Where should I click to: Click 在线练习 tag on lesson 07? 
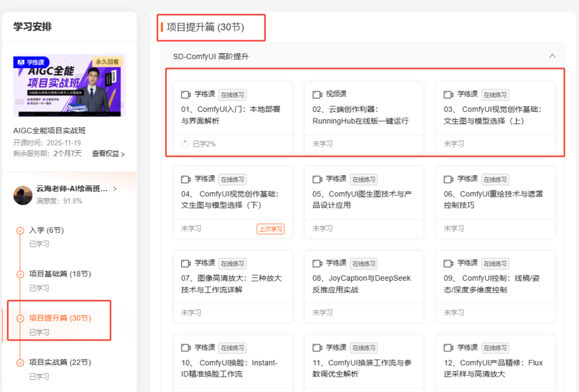(233, 264)
